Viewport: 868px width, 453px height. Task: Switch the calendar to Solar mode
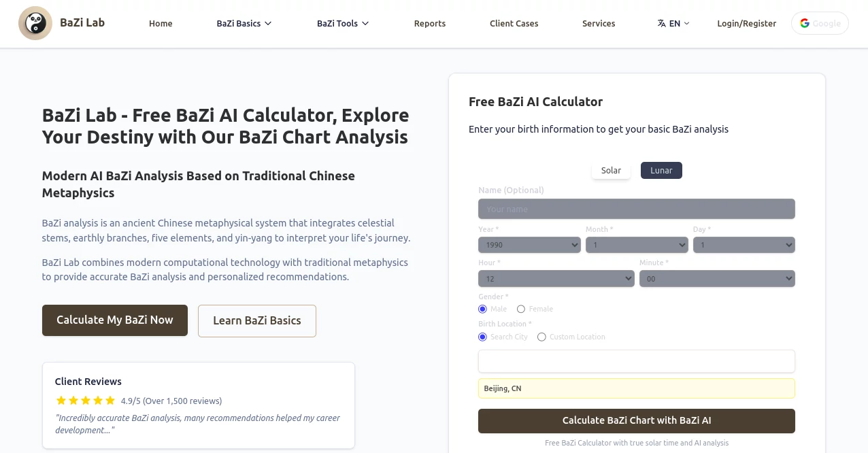[x=610, y=170]
